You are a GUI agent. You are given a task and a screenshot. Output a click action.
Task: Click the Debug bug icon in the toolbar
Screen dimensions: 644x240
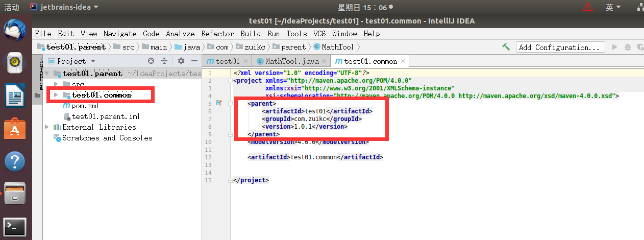pyautogui.click(x=628, y=47)
